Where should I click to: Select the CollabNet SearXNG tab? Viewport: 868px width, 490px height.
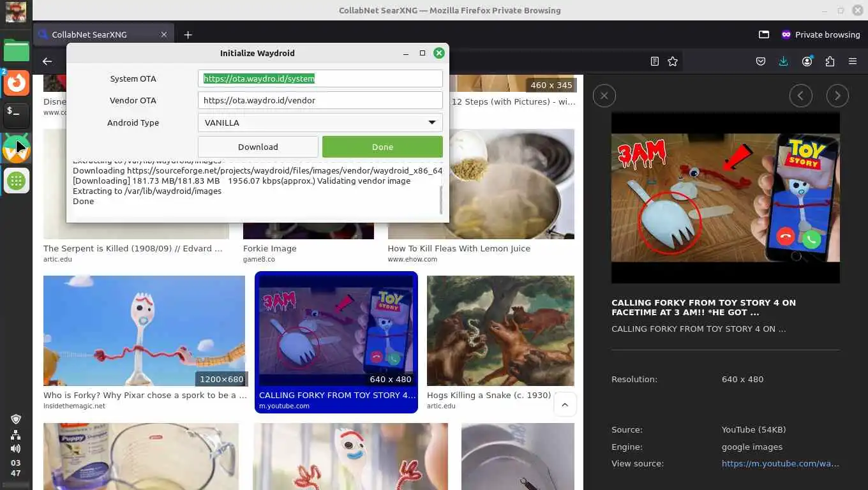102,34
